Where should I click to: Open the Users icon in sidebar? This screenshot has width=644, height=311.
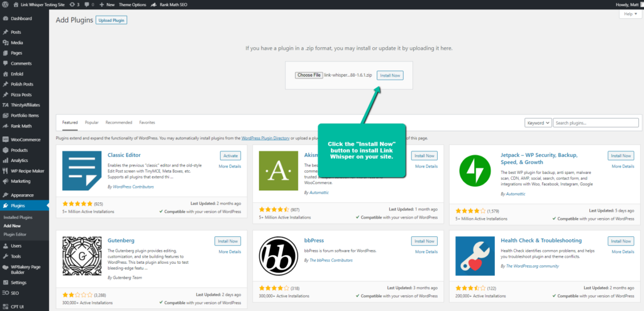(x=5, y=246)
